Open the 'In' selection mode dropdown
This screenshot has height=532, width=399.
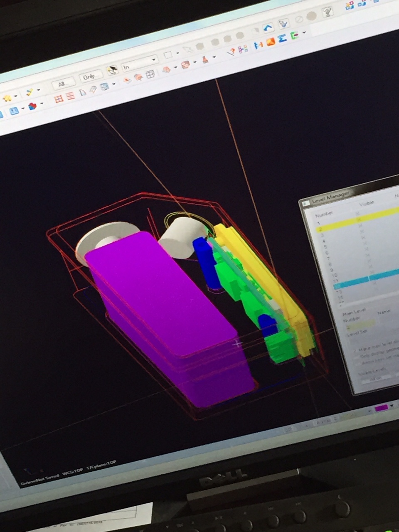pyautogui.click(x=153, y=60)
